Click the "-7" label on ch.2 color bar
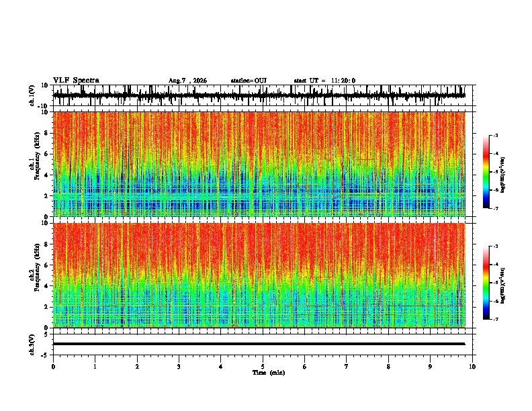 click(x=495, y=320)
